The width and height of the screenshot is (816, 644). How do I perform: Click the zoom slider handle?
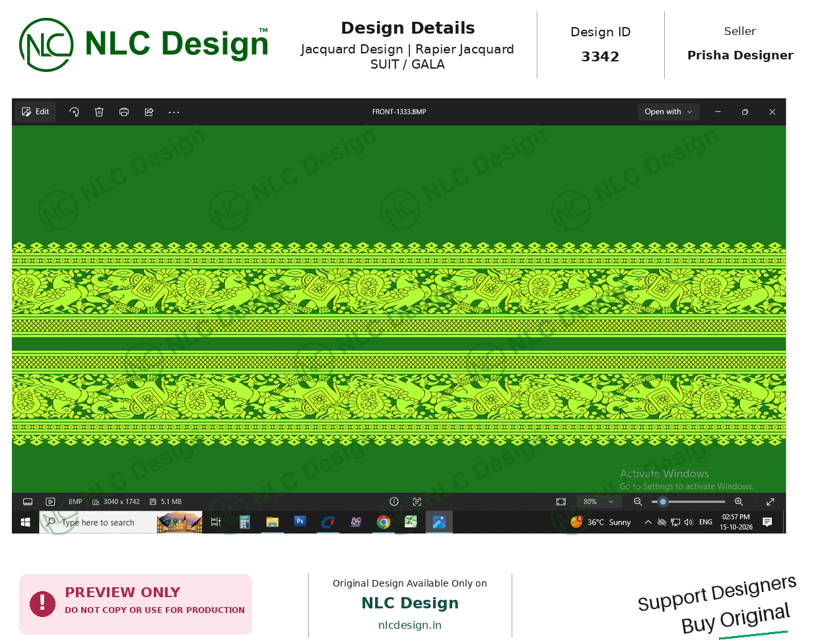[663, 502]
